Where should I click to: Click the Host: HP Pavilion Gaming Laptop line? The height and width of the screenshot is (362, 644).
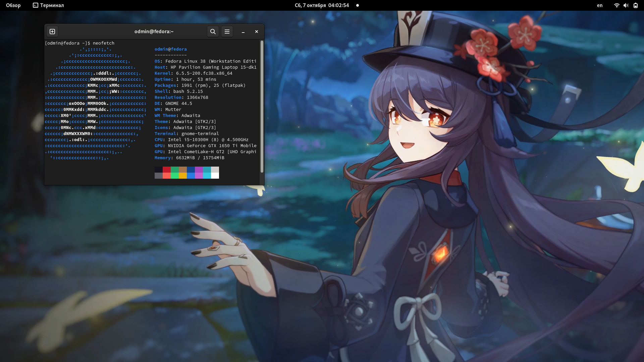point(205,67)
